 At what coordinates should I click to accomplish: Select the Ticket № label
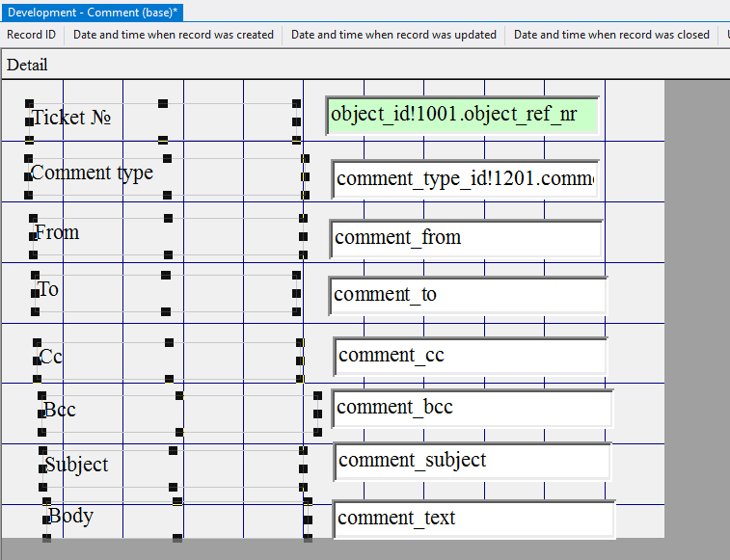point(72,119)
